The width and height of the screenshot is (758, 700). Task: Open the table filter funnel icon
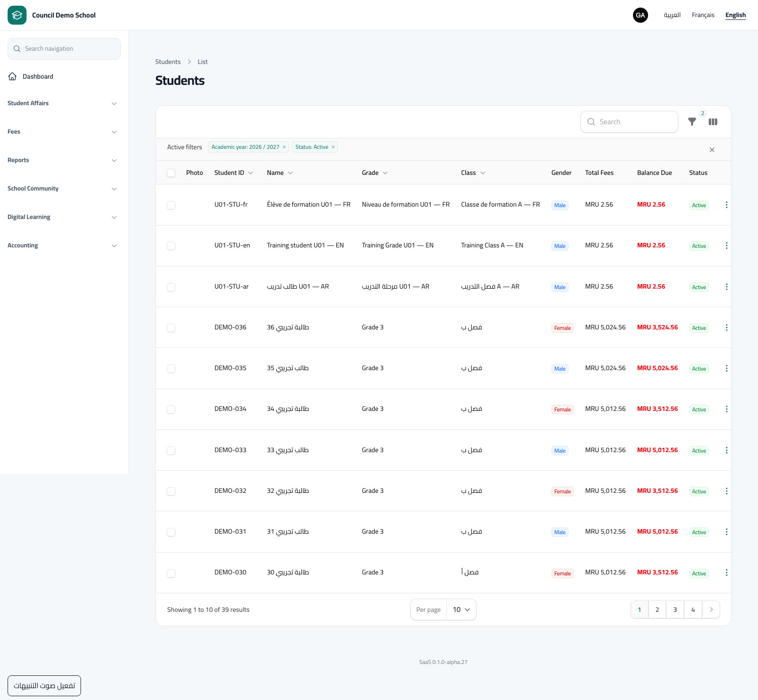(692, 122)
